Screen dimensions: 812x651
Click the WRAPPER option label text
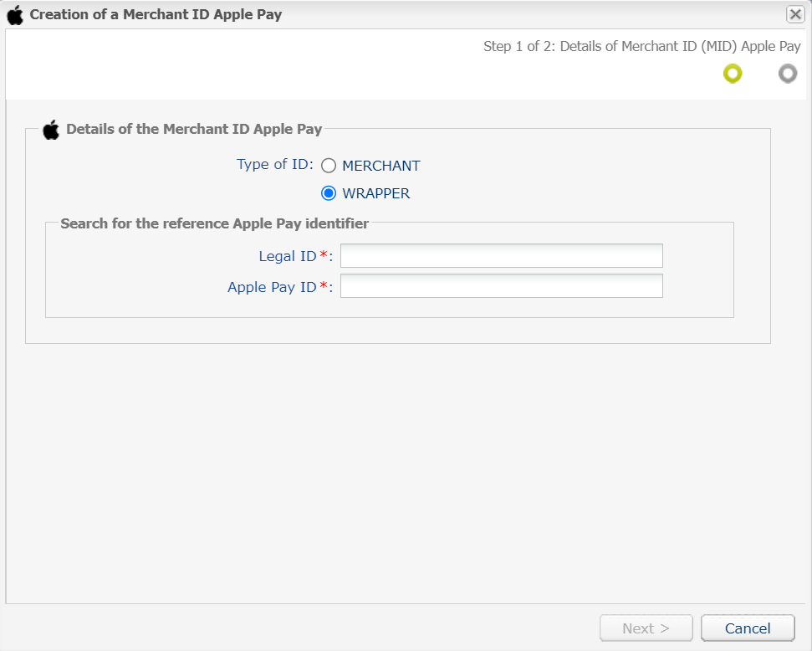tap(376, 193)
